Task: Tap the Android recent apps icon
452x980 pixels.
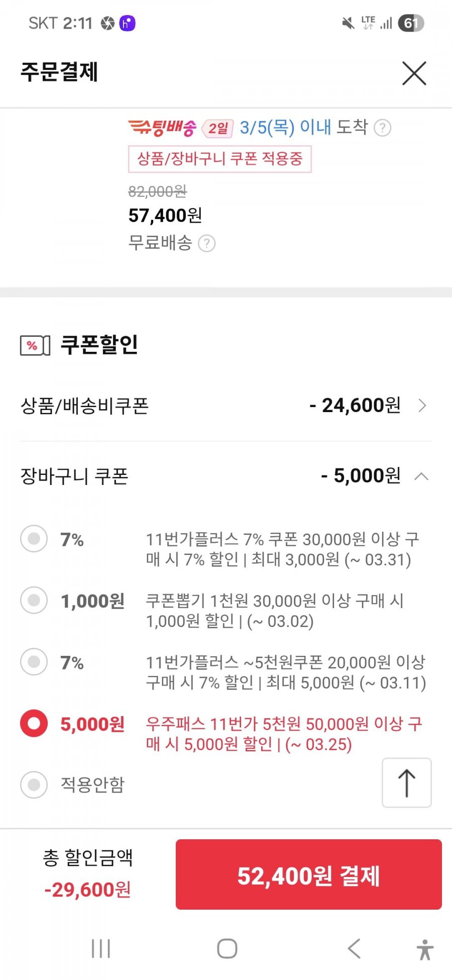Action: coord(101,948)
